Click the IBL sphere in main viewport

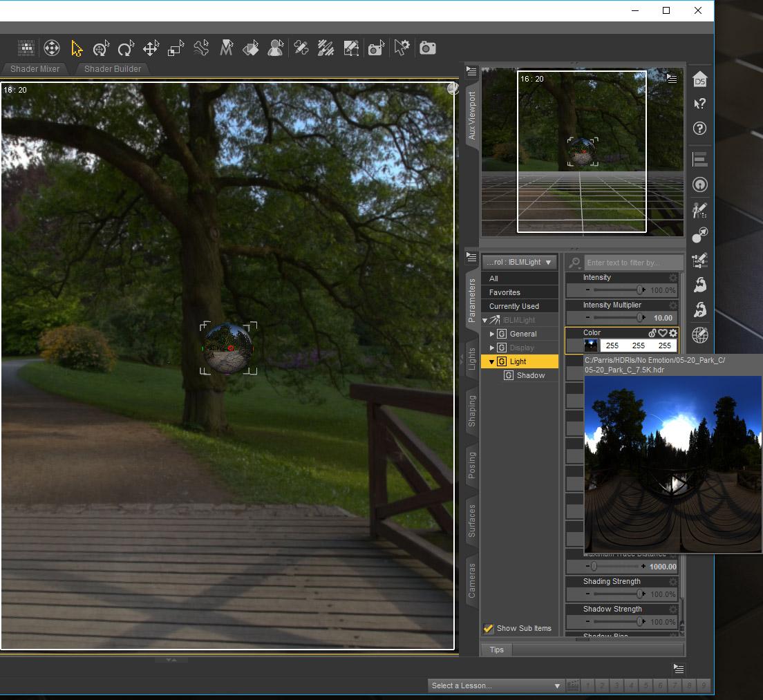(228, 348)
